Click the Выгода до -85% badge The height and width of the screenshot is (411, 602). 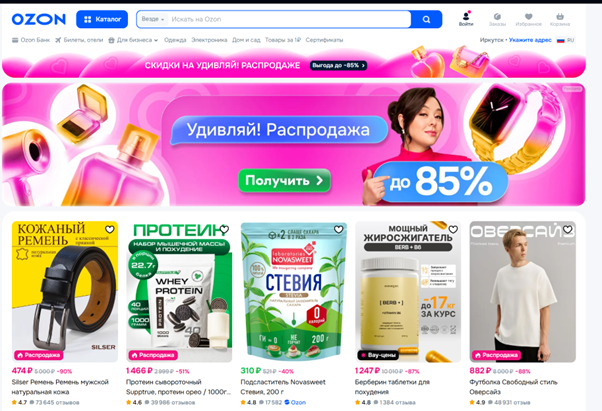338,65
